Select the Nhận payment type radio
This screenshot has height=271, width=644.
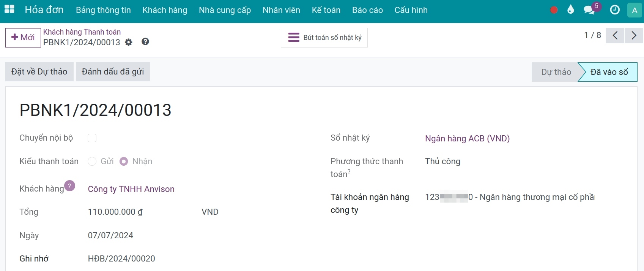[x=124, y=162]
